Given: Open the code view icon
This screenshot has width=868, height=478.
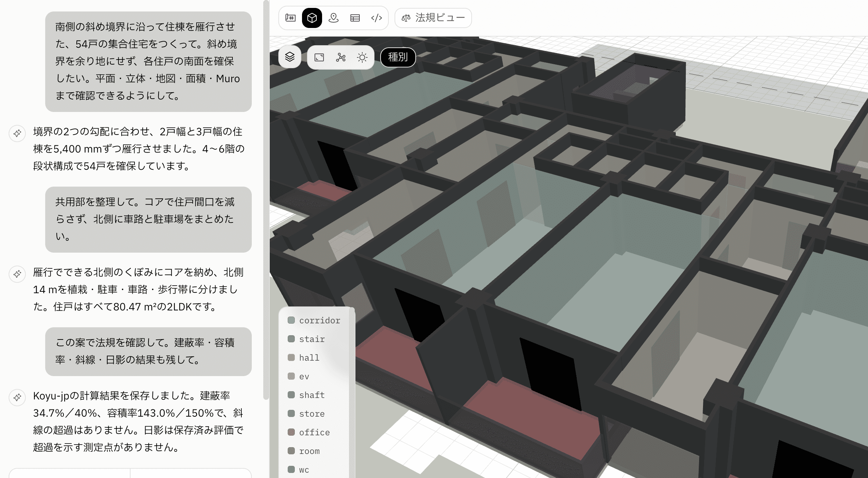Looking at the screenshot, I should 377,18.
